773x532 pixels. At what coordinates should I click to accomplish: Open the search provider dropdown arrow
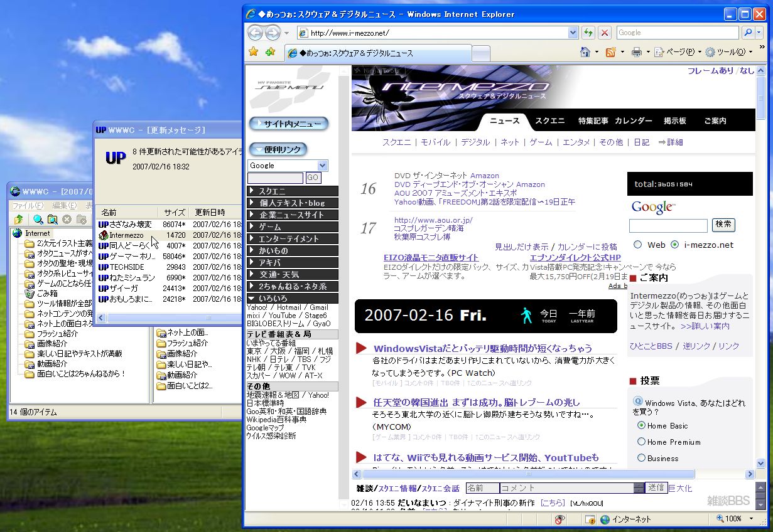click(x=760, y=33)
